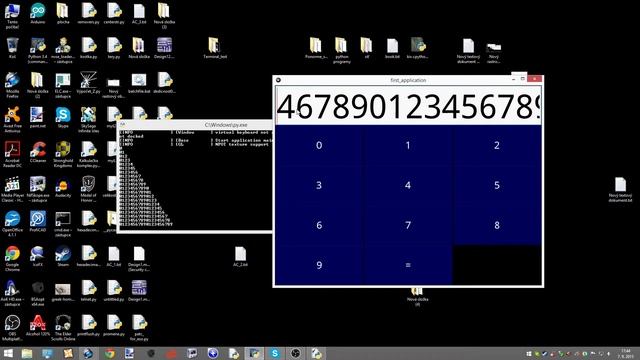The height and width of the screenshot is (360, 640).
Task: Open the Alcohol 120% desktop icon
Action: coord(38,325)
